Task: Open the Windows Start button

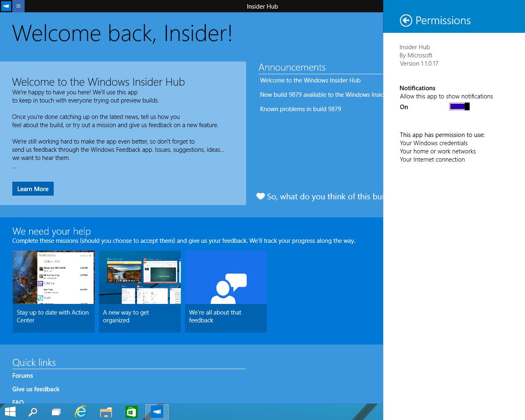Action: tap(10, 412)
